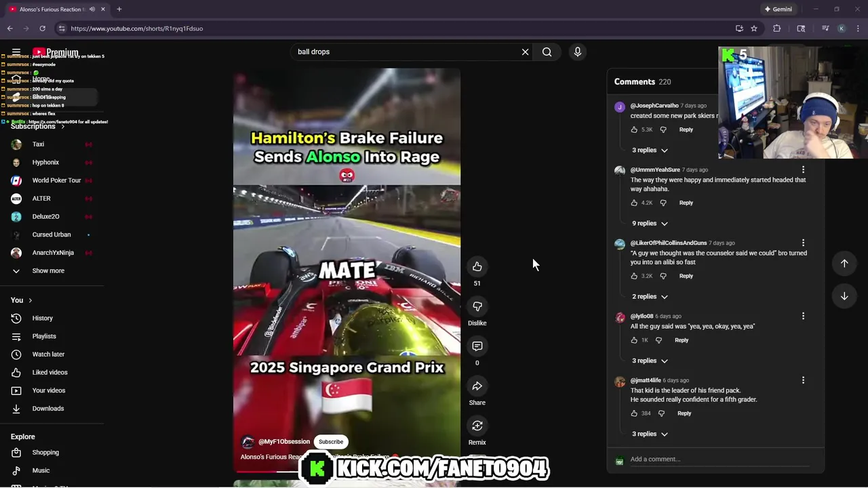Open the You section chevron
This screenshot has height=488, width=868.
(x=30, y=300)
